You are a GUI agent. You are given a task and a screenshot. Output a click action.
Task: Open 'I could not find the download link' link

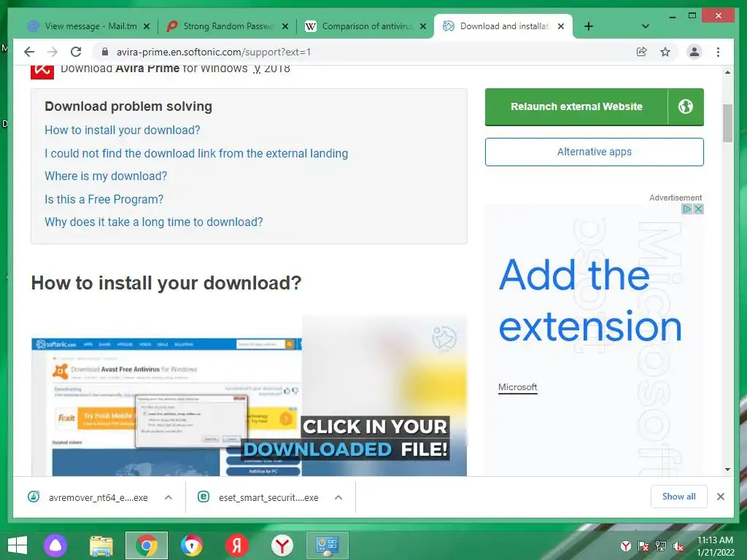(196, 153)
